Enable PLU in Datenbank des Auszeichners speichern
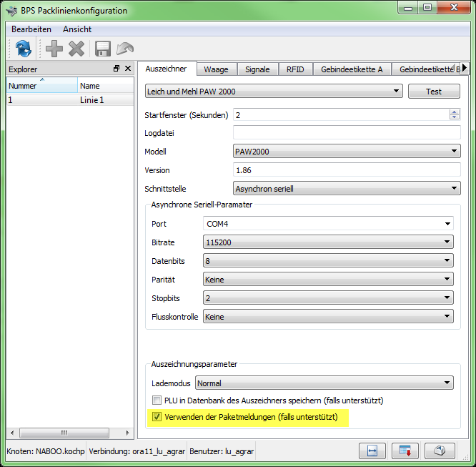 coord(157,400)
